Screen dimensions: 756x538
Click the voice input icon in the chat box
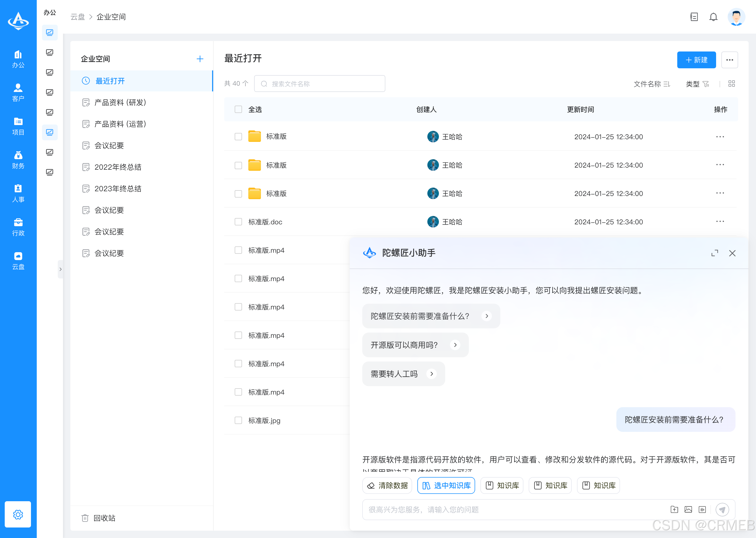coord(703,510)
